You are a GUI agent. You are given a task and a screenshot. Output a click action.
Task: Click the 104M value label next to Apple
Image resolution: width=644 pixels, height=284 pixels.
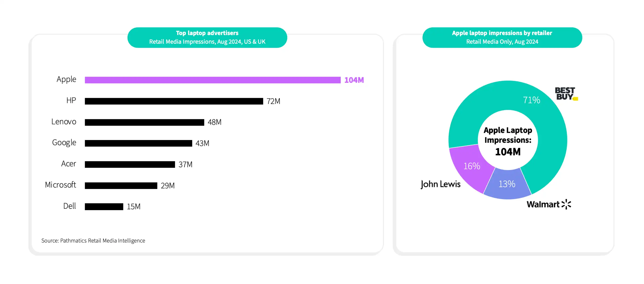pyautogui.click(x=354, y=80)
